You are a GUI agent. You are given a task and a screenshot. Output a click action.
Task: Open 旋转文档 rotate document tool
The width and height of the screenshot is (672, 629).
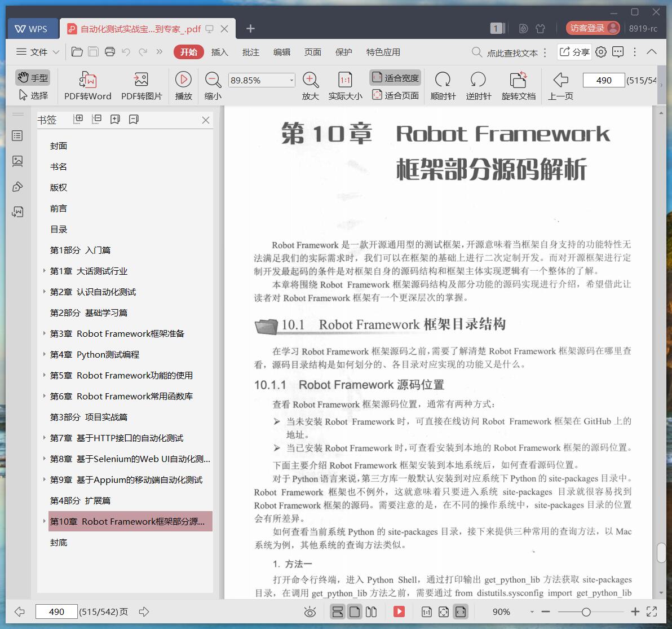coord(518,86)
